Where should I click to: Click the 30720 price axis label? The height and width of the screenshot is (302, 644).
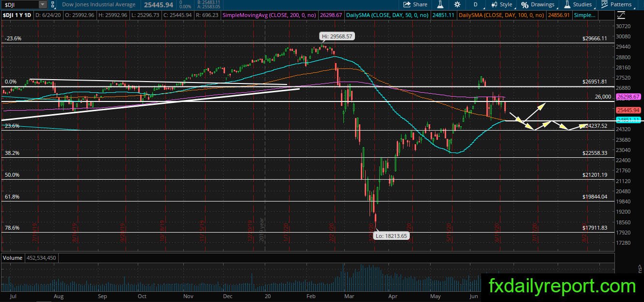click(x=624, y=26)
